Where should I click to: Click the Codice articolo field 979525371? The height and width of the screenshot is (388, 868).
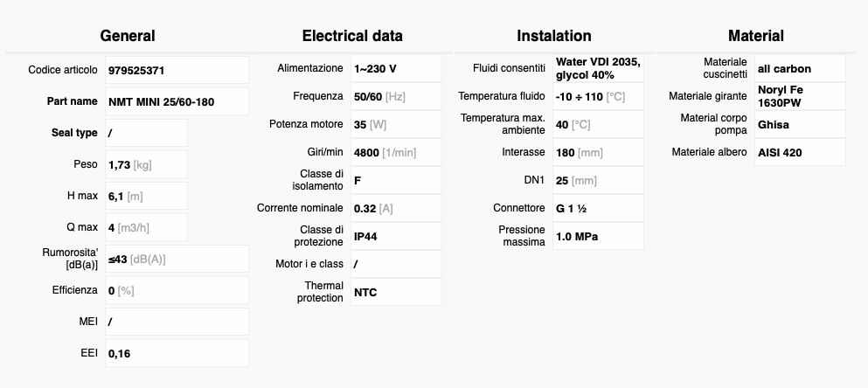coord(177,70)
